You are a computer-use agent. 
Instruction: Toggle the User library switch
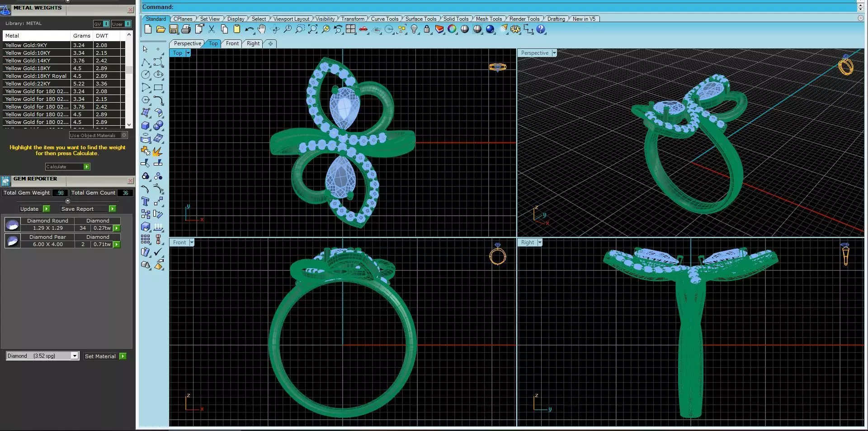128,24
